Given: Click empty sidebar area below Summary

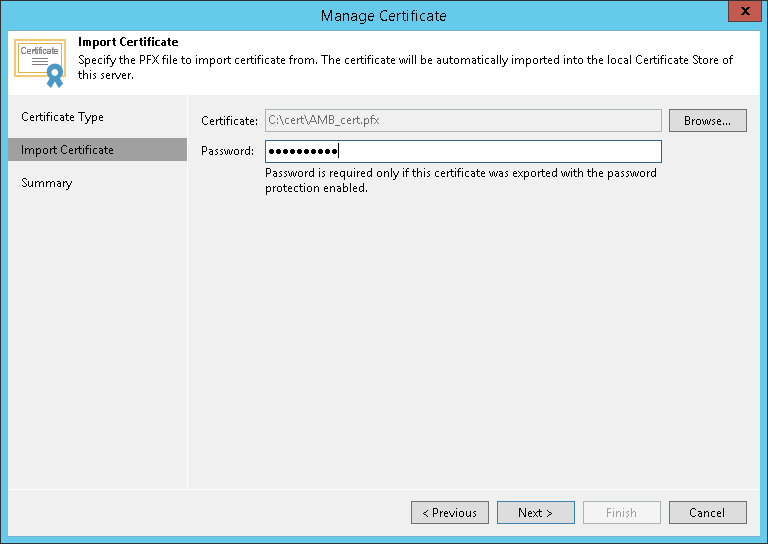Looking at the screenshot, I should click(97, 340).
